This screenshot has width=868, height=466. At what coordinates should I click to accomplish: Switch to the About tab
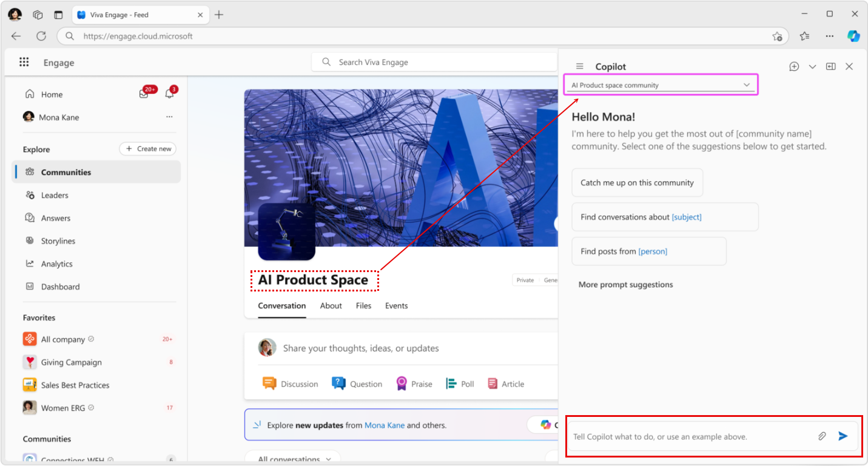(331, 306)
